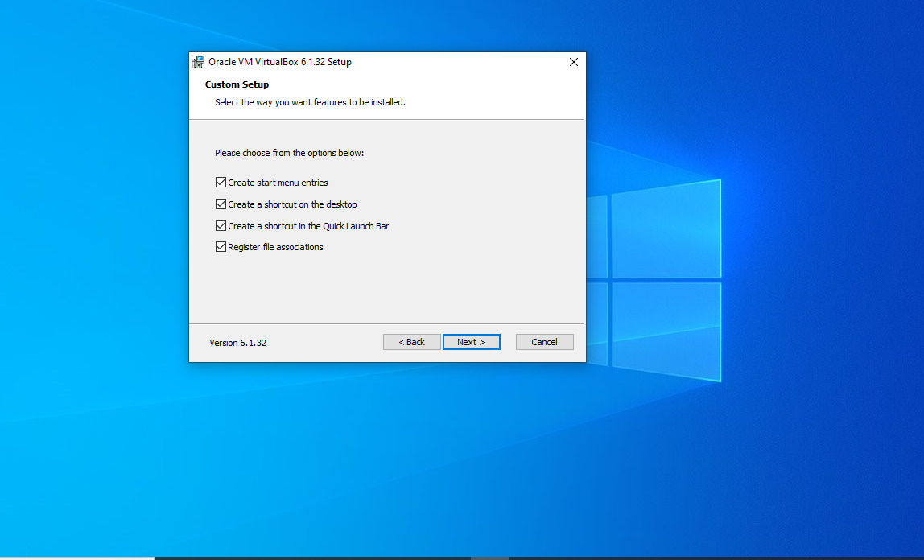Click the 'Please choose from the options below' text
The height and width of the screenshot is (560, 924).
click(x=289, y=153)
